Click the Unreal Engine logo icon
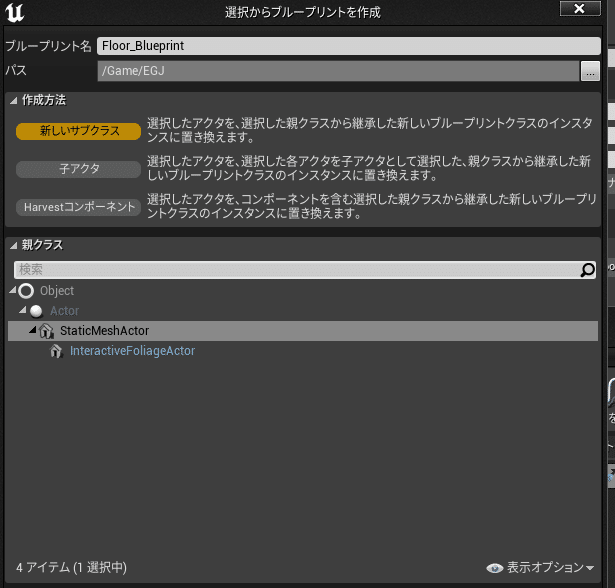 point(15,13)
